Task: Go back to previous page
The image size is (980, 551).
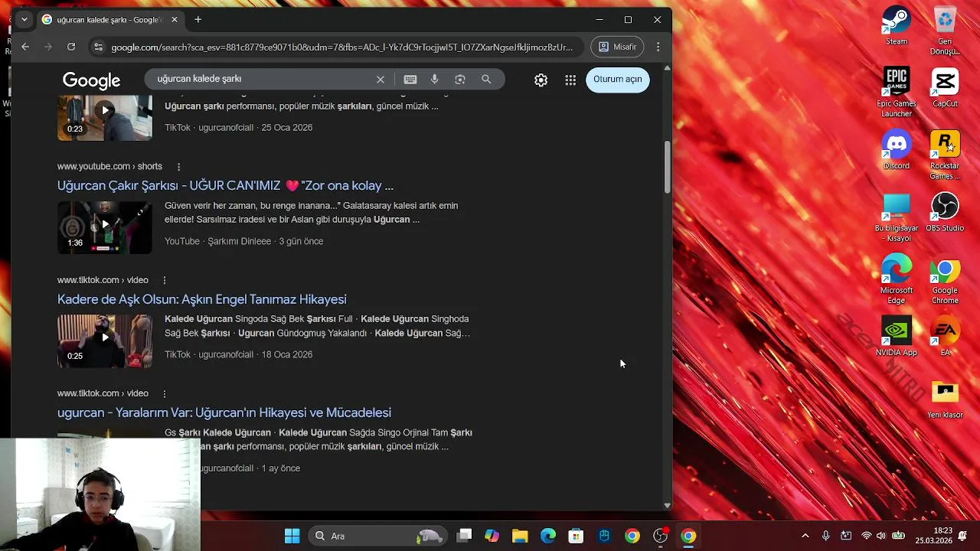Action: pos(25,47)
